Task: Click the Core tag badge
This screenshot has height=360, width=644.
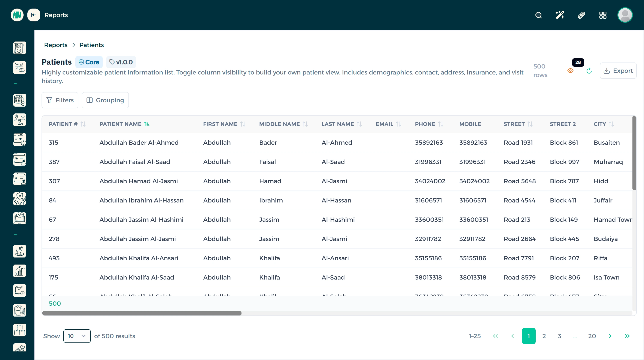Action: pos(89,62)
